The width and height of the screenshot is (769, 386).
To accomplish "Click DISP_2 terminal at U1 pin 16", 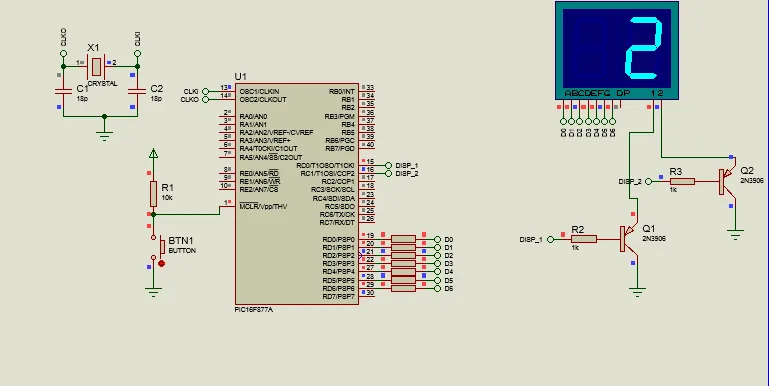I will tap(388, 174).
